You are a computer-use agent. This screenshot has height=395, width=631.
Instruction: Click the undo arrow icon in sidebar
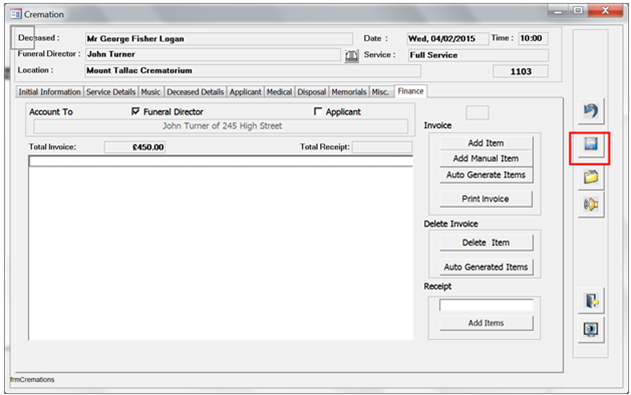pos(591,111)
